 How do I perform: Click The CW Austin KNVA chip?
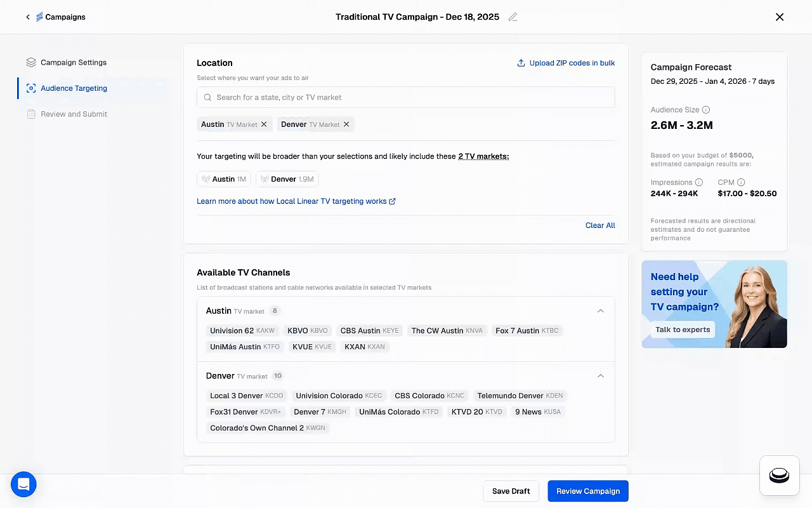click(x=447, y=331)
